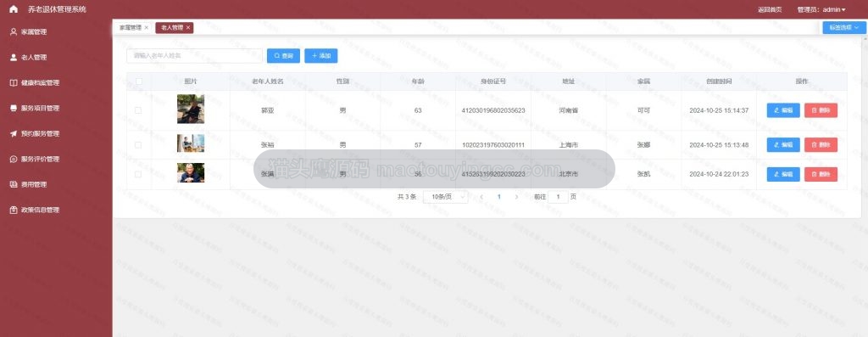This screenshot has width=868, height=337.
Task: Select the checkbox for the 北京市 row
Action: (138, 174)
